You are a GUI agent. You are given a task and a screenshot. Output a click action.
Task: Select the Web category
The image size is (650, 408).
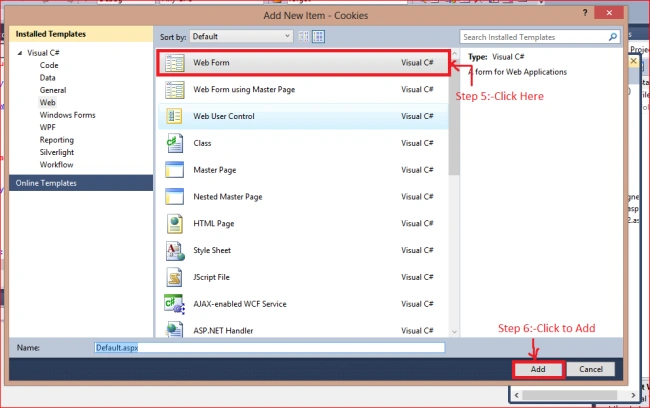[x=47, y=102]
